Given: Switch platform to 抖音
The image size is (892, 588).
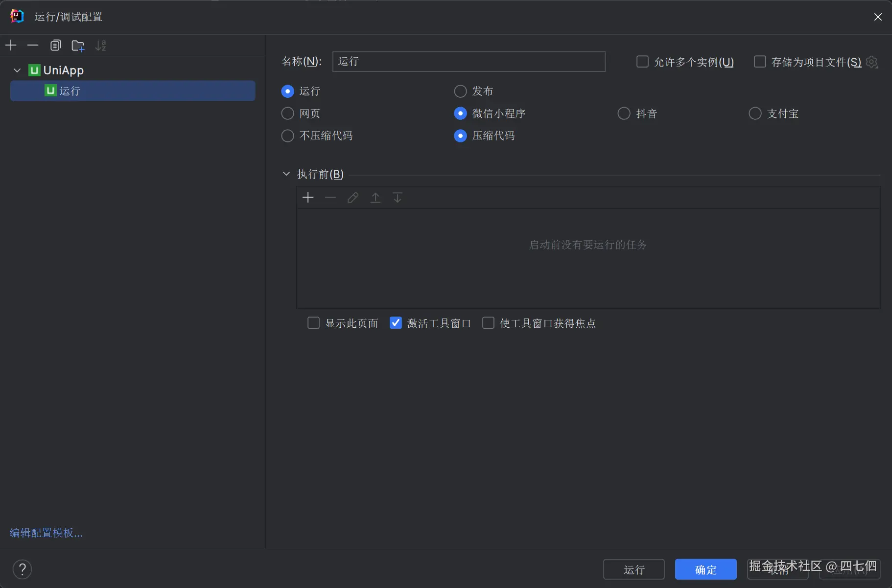Looking at the screenshot, I should 624,113.
